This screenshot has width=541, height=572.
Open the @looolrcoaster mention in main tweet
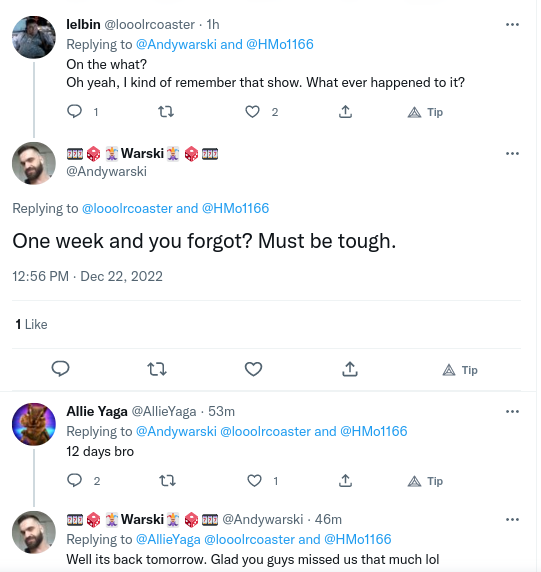point(127,208)
